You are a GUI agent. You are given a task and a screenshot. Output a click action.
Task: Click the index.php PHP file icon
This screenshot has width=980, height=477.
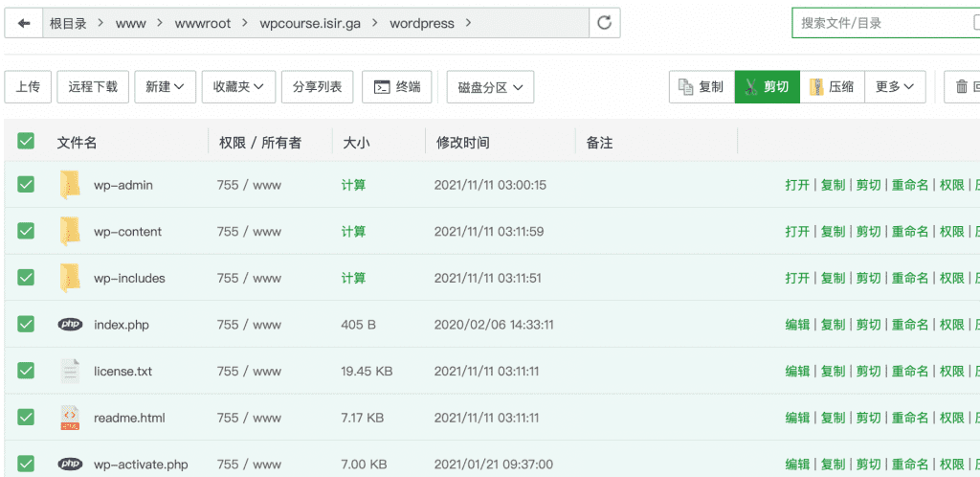[x=70, y=325]
